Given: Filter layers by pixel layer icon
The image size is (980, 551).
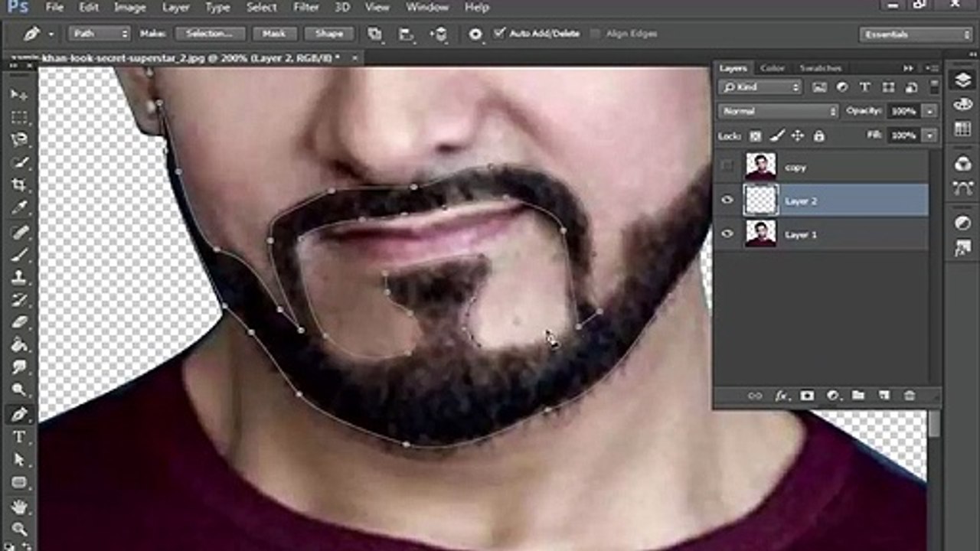Looking at the screenshot, I should pyautogui.click(x=819, y=87).
